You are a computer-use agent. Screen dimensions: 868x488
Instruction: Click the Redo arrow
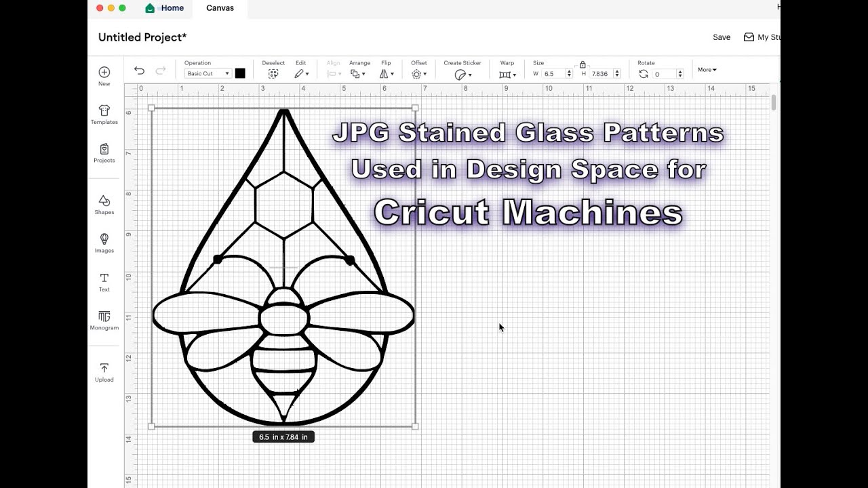click(161, 70)
